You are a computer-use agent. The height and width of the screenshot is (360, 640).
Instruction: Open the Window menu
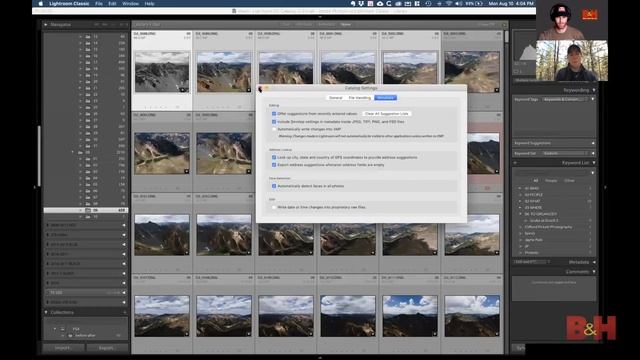click(130, 3)
